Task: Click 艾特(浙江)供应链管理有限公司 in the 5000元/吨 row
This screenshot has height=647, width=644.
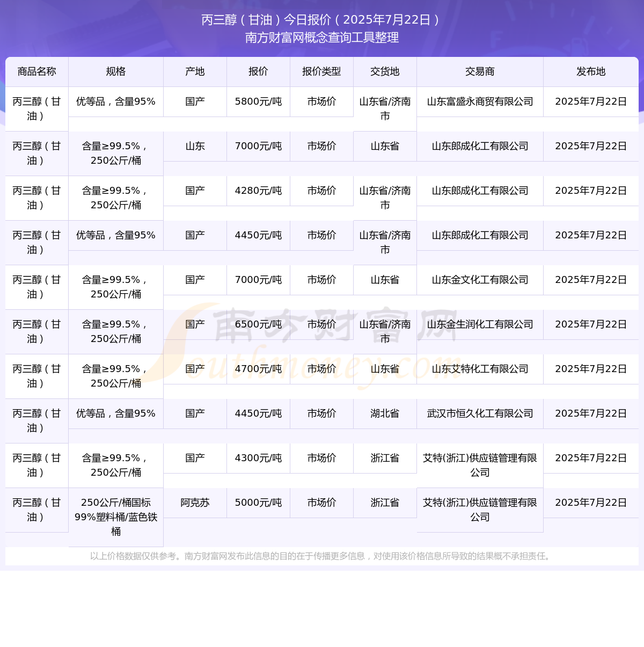Action: (x=480, y=510)
